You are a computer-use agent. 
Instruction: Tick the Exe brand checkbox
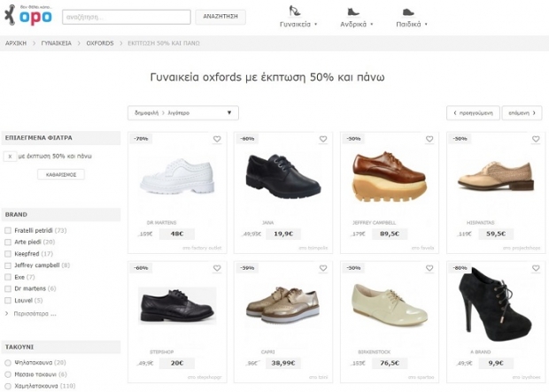pyautogui.click(x=8, y=277)
